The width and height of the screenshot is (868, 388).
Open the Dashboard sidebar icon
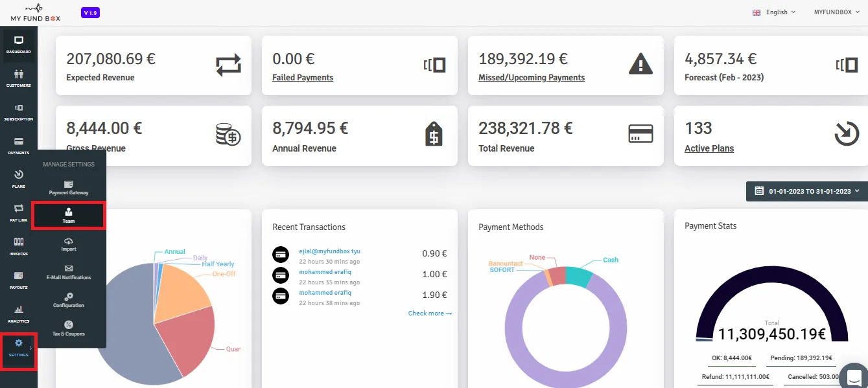click(x=18, y=44)
